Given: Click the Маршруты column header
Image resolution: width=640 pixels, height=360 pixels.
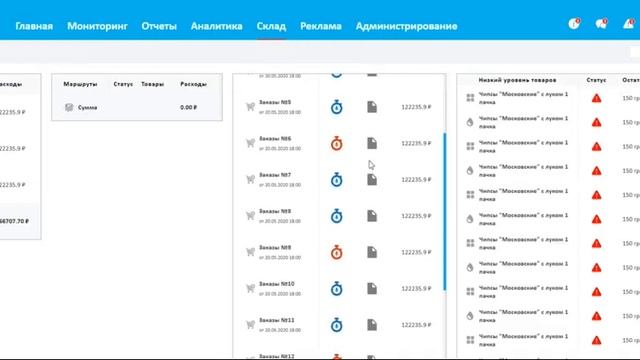Looking at the screenshot, I should pyautogui.click(x=80, y=84).
